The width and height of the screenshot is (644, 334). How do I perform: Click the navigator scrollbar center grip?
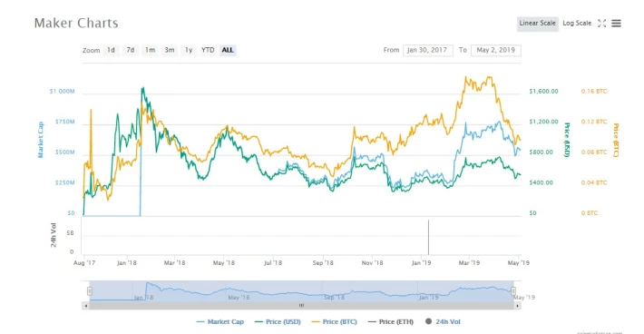[301, 306]
